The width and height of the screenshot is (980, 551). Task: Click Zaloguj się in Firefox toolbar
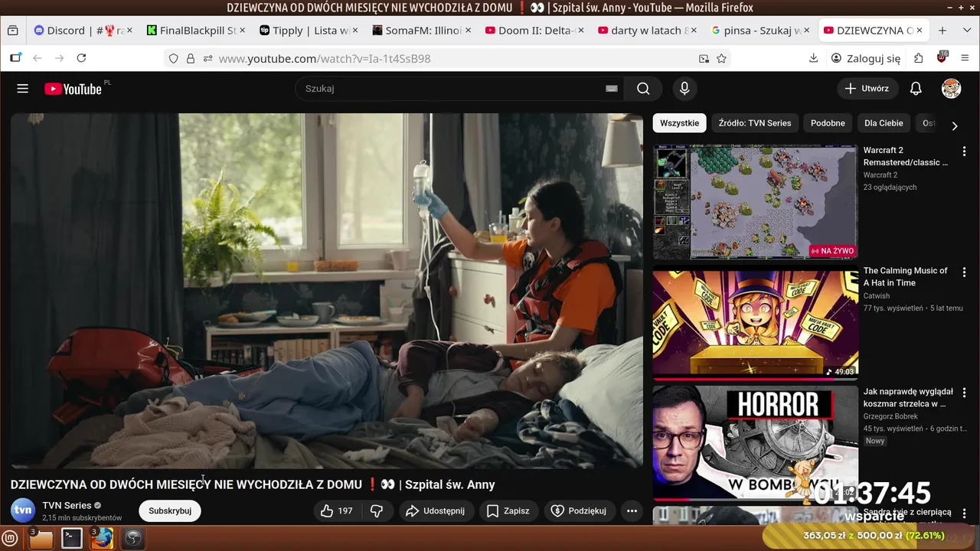(866, 58)
